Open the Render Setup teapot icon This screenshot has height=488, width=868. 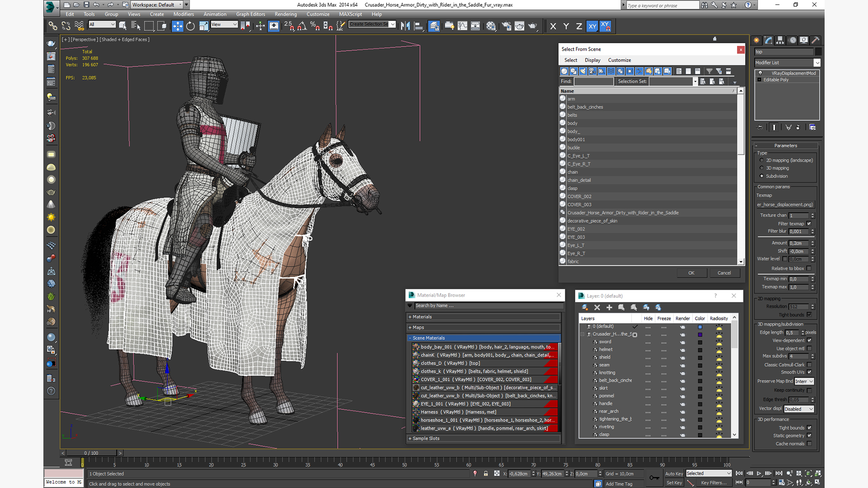tap(506, 26)
